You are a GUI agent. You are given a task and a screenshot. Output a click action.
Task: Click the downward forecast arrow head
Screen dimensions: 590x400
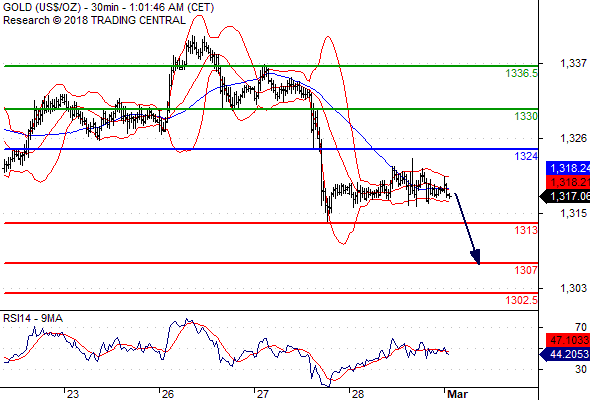coord(476,257)
